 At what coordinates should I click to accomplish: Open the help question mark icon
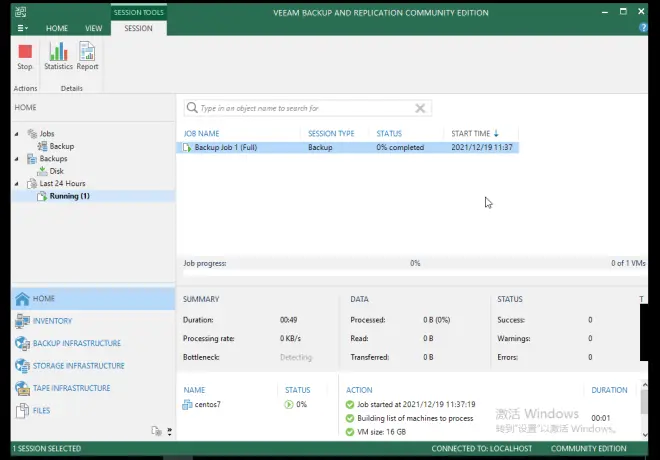point(643,27)
